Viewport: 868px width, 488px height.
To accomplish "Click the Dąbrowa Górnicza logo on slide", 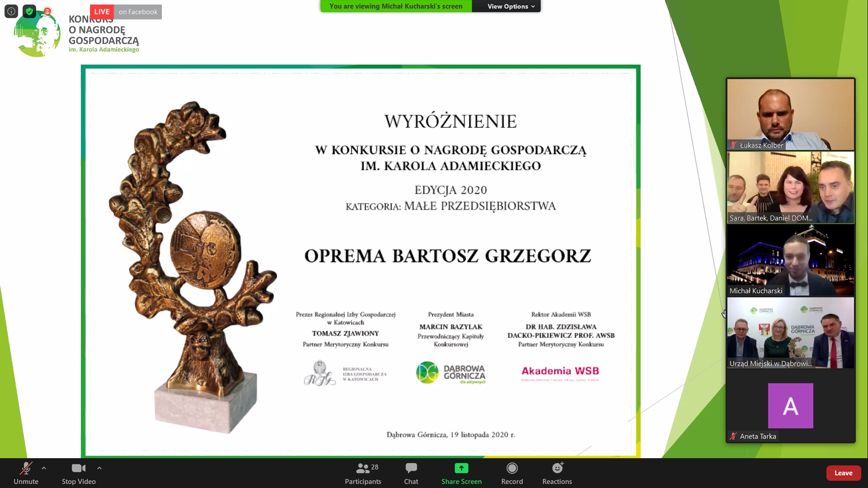I will pyautogui.click(x=451, y=373).
